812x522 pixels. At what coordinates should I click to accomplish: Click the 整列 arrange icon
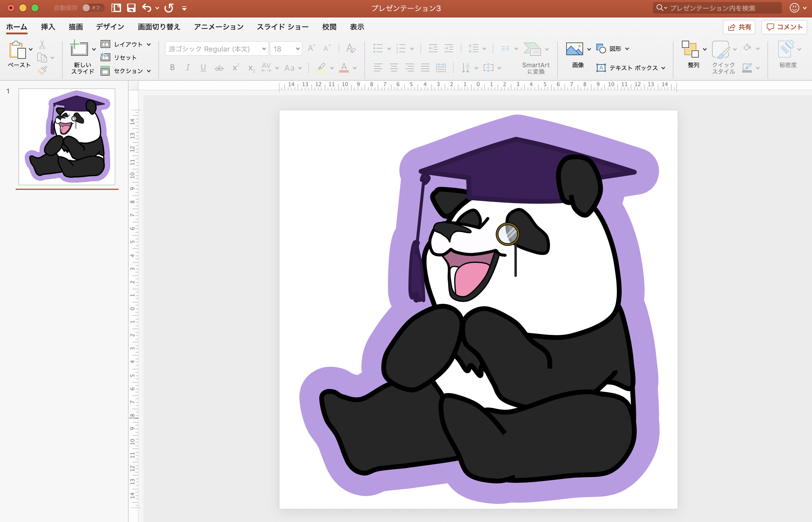690,49
